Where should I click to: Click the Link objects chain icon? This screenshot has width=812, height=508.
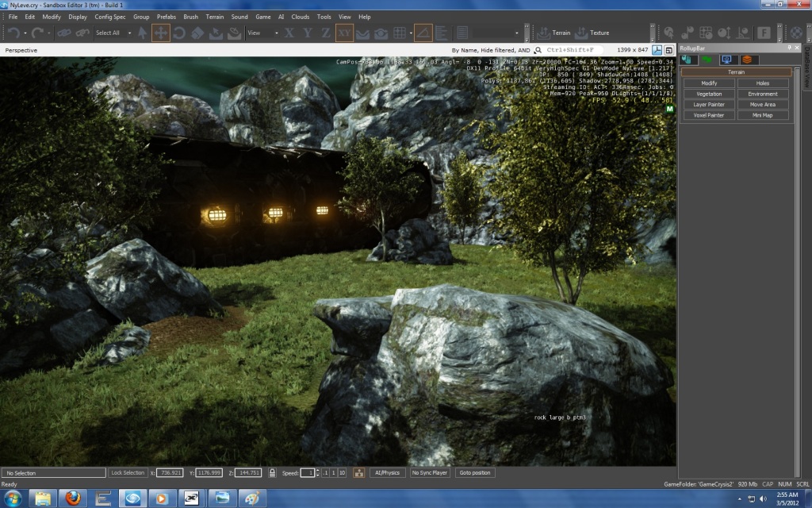(63, 33)
